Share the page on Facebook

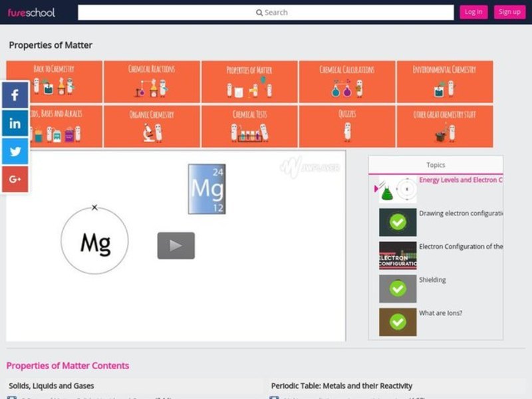click(15, 94)
